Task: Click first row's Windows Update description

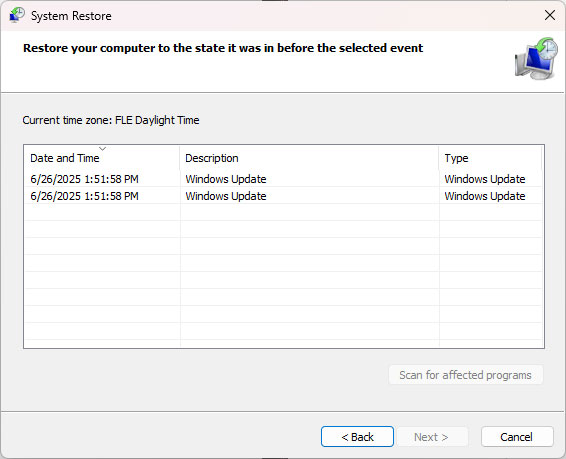Action: point(226,179)
